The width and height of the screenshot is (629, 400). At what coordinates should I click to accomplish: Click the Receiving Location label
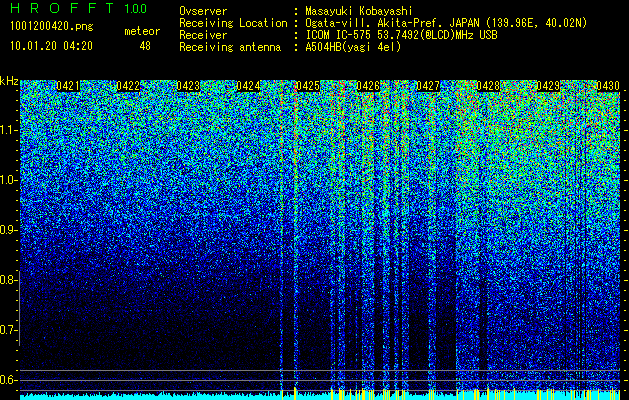tap(233, 23)
